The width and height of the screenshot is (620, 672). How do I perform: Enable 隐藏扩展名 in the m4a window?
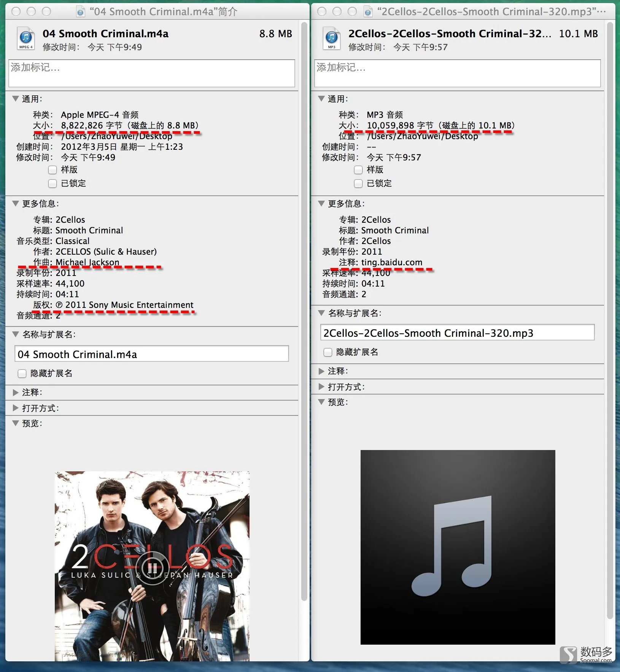[22, 374]
